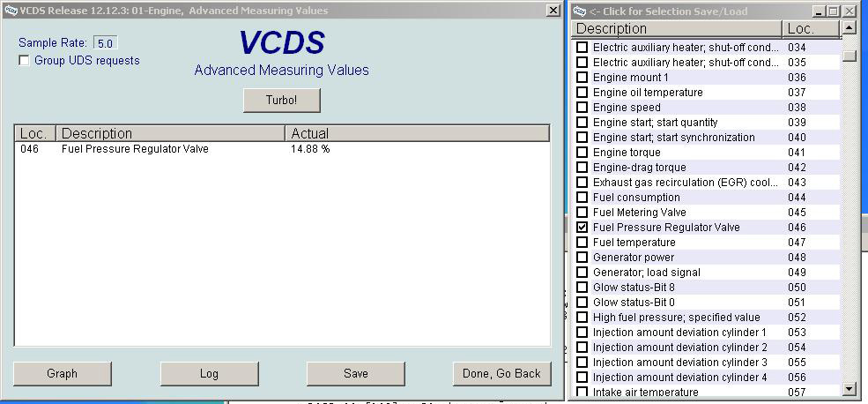
Task: Click selection window title for Save/Load
Action: coord(668,11)
